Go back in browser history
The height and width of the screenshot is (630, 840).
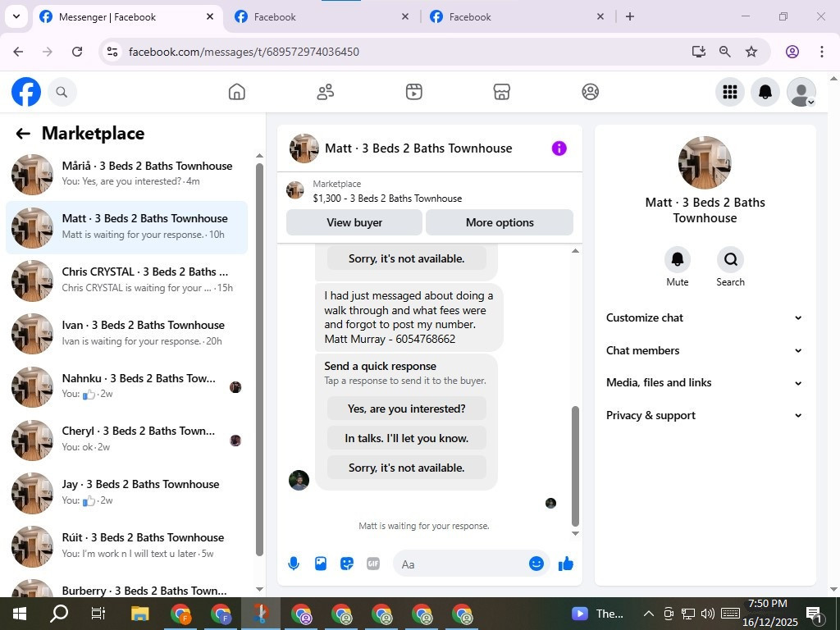click(x=18, y=52)
